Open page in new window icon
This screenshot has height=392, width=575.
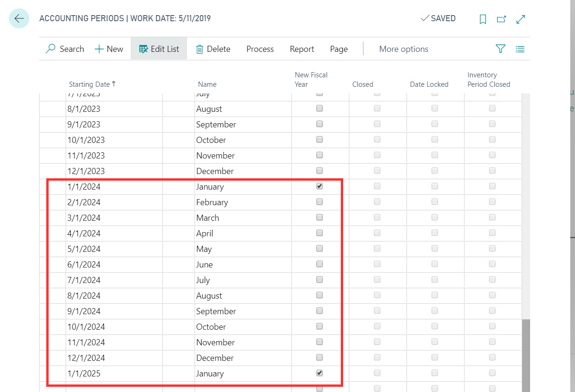tap(501, 19)
